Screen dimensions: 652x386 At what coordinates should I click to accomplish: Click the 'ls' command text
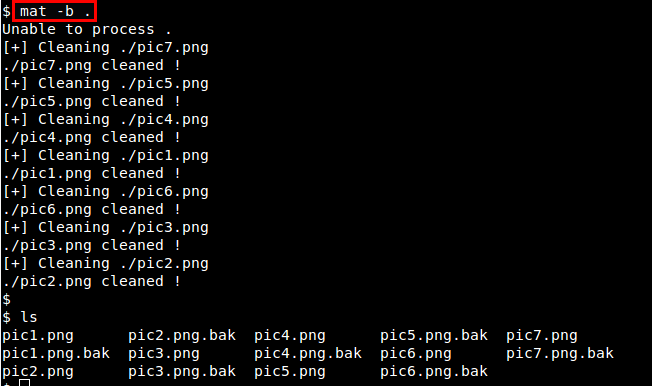pos(29,317)
